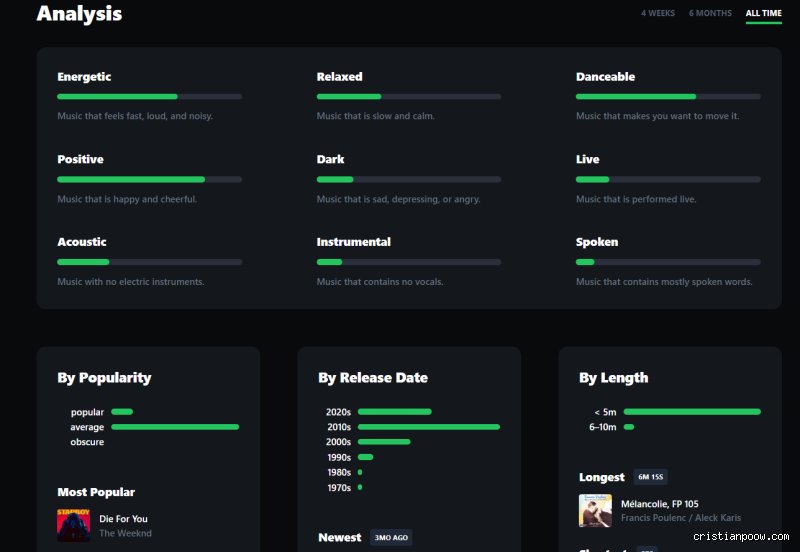The image size is (800, 552).
Task: Click the Longest label
Action: point(602,478)
